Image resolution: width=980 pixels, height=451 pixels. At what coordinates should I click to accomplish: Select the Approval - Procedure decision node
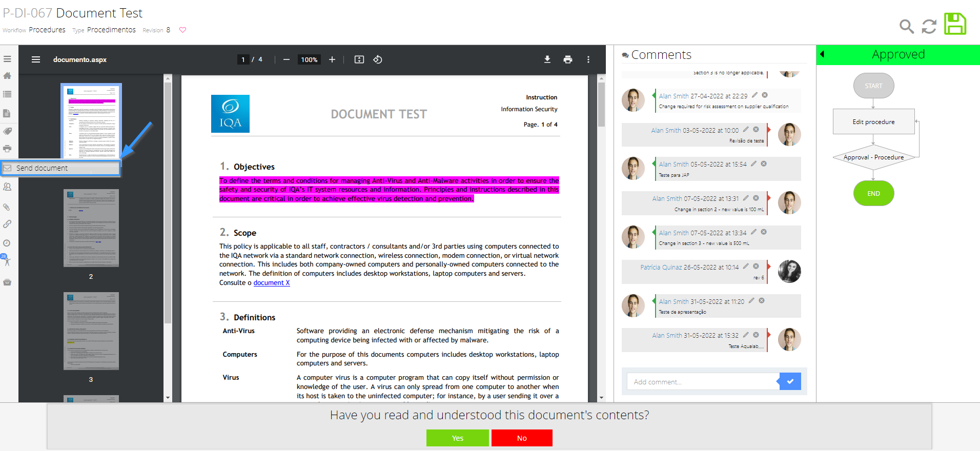point(873,157)
